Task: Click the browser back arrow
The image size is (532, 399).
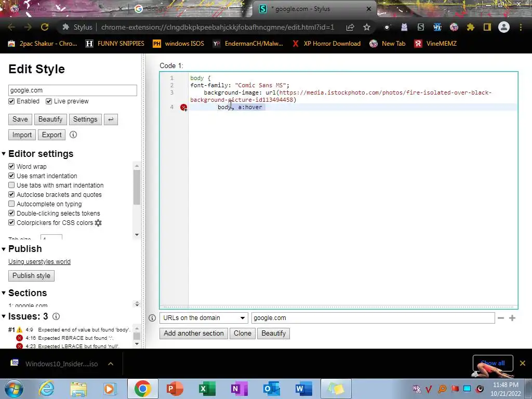Action: click(x=11, y=27)
